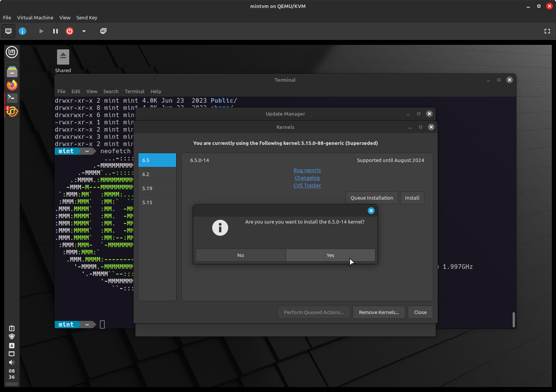556x392 pixels.
Task: Open Terminal window's File menu
Action: 61,91
